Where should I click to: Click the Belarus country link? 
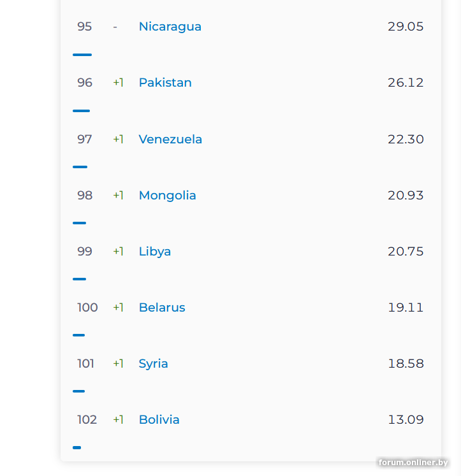[162, 307]
